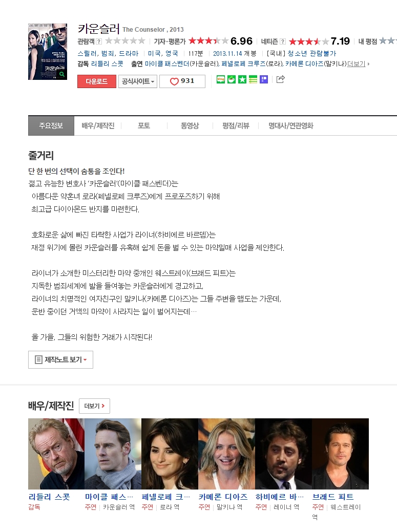Viewport: 397px width, 532px height.
Task: Expand 제작노트 보기 section
Action: coord(61,359)
